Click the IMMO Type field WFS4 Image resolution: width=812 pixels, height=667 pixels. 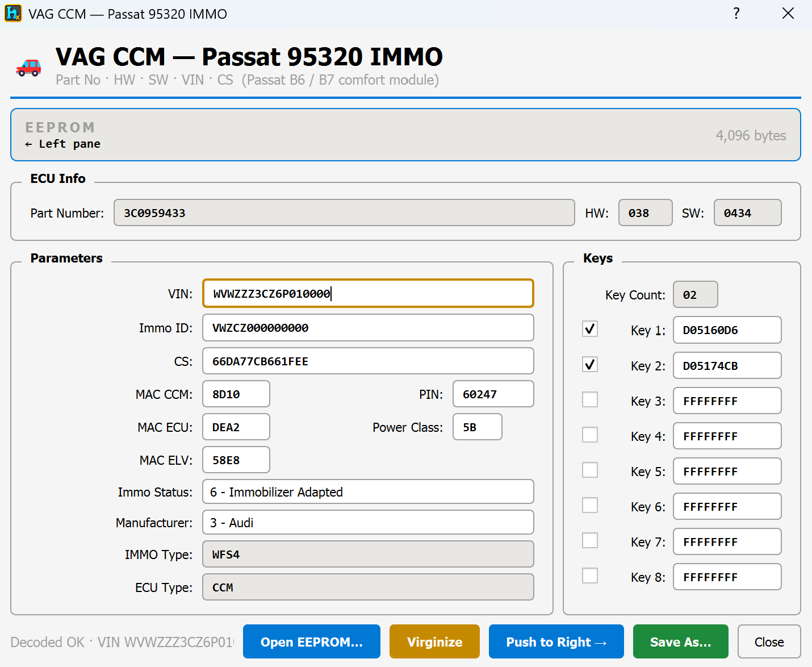[368, 554]
